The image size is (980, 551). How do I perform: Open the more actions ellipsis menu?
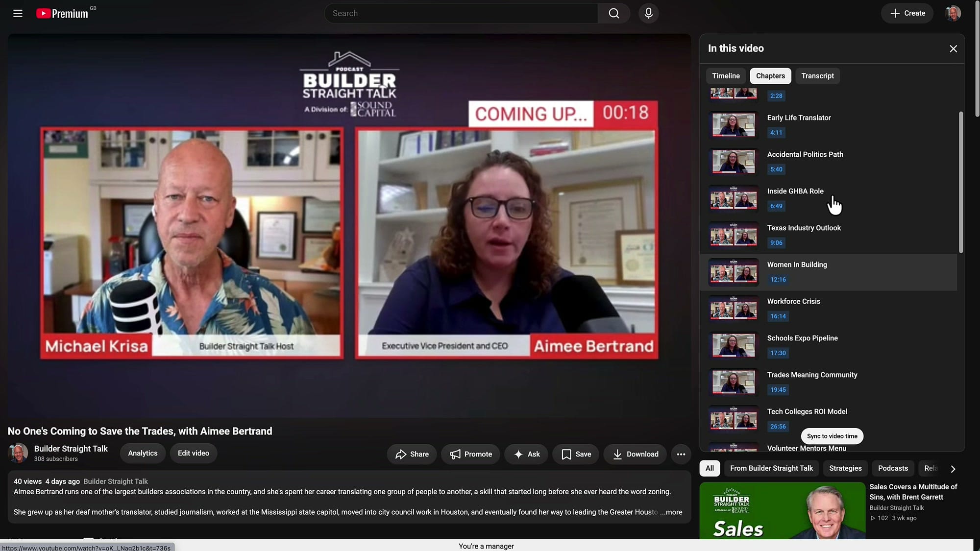[681, 454]
